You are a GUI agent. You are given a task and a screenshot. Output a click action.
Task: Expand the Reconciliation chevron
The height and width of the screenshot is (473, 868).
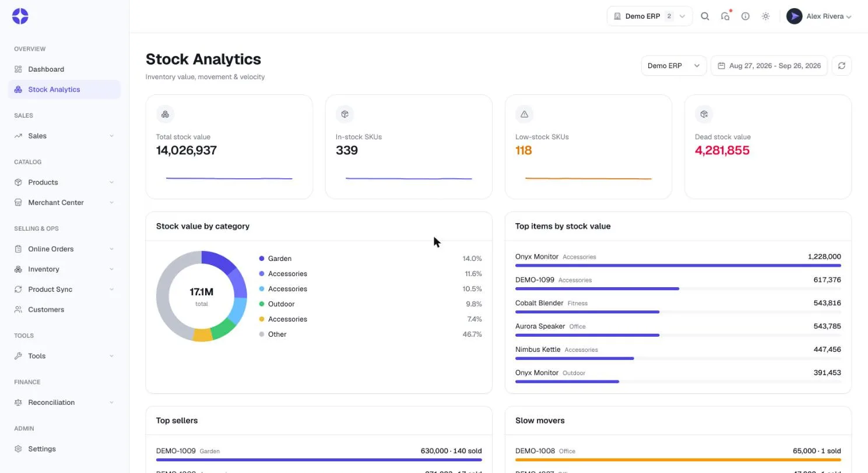point(111,403)
